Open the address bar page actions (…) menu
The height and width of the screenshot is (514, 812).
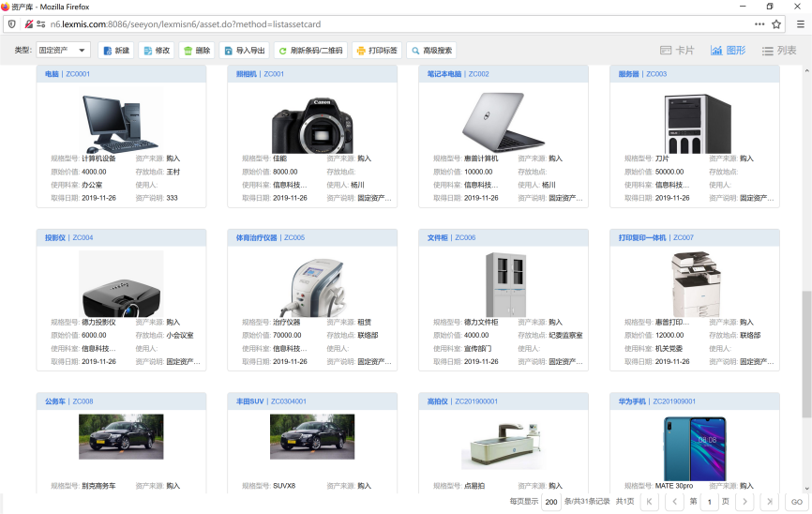click(759, 23)
